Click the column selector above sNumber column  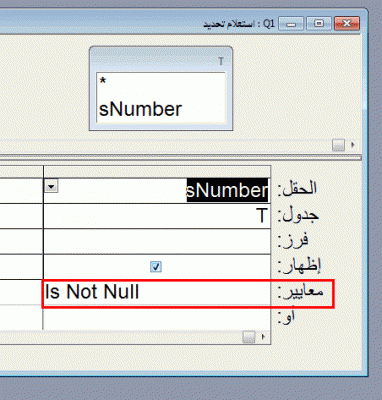(x=157, y=171)
